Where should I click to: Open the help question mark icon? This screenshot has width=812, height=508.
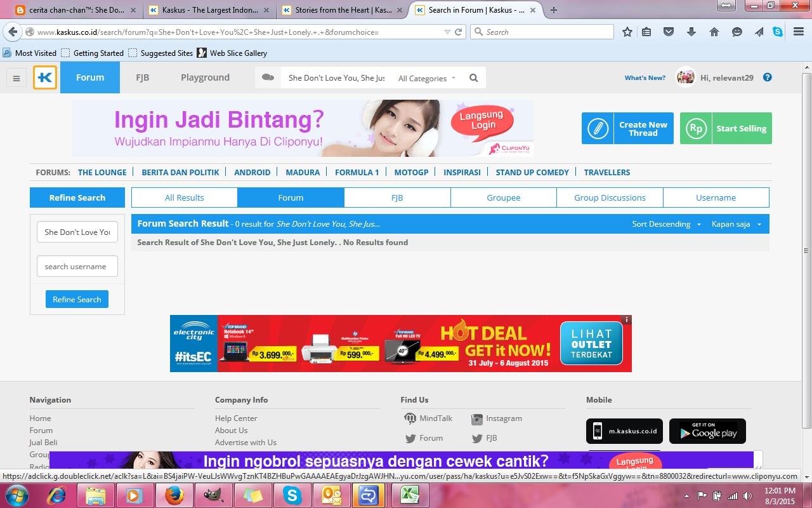[x=768, y=77]
